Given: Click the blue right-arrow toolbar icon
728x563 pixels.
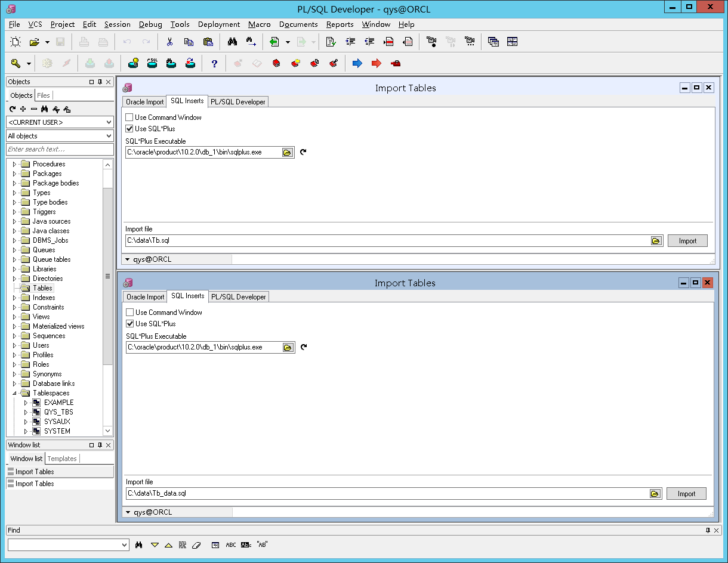Looking at the screenshot, I should click(357, 63).
